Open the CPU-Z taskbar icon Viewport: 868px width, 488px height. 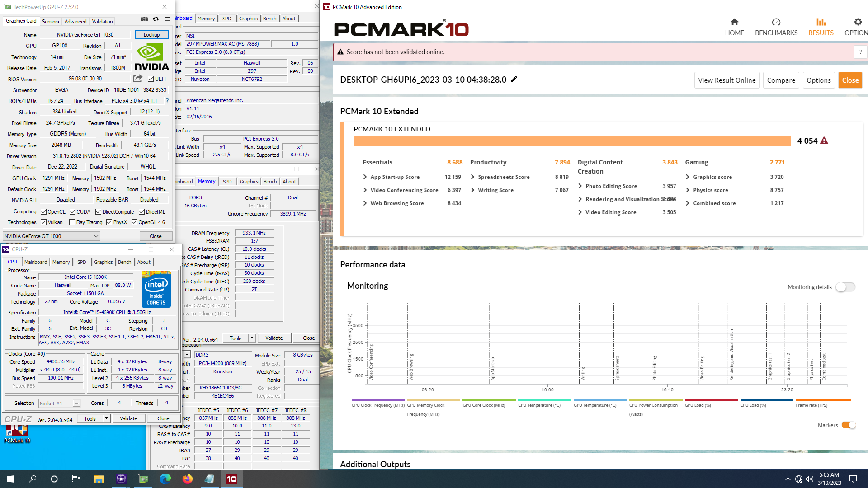[x=121, y=479]
